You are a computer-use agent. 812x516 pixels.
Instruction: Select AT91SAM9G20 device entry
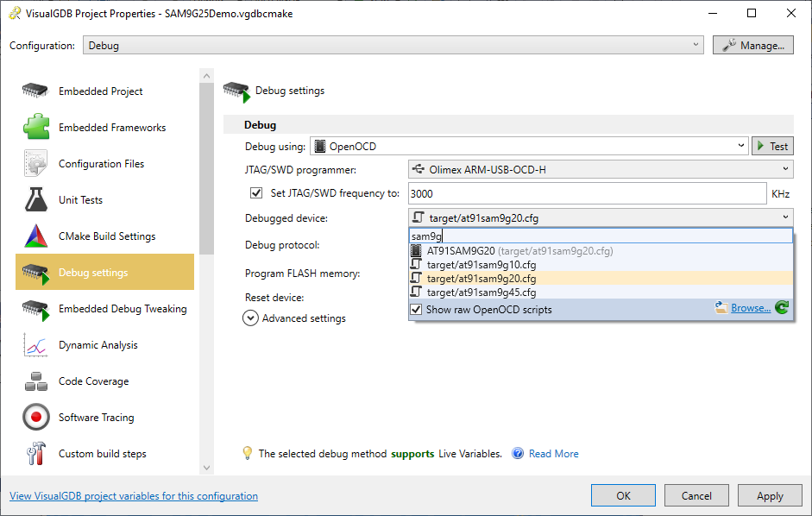click(601, 251)
